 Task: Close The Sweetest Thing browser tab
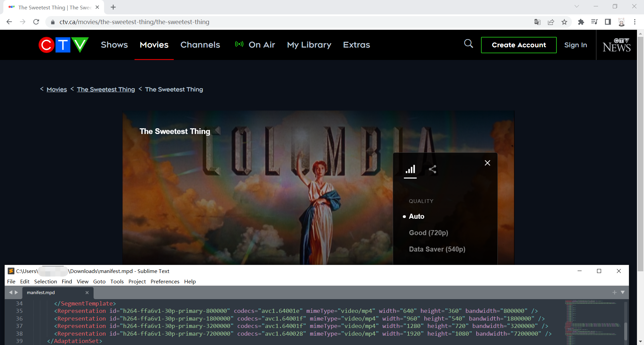[97, 7]
